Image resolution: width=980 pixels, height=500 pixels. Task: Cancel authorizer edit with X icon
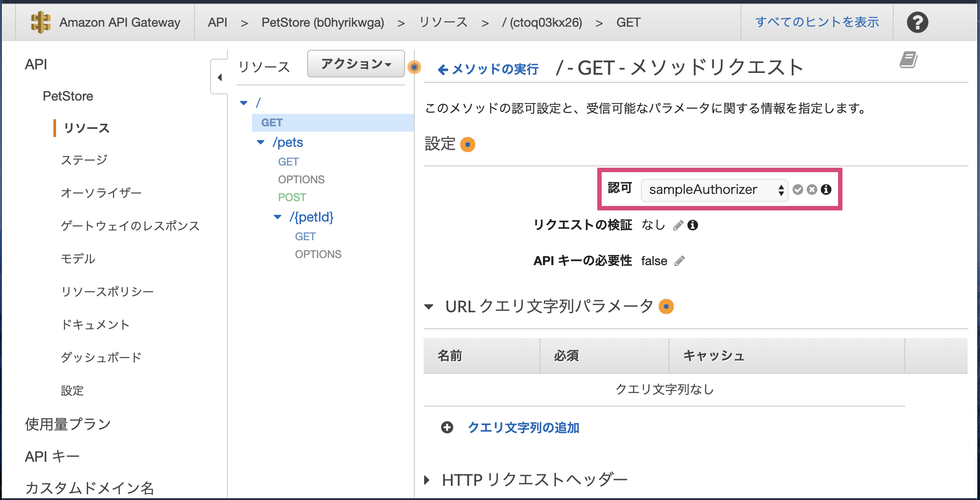pyautogui.click(x=812, y=190)
